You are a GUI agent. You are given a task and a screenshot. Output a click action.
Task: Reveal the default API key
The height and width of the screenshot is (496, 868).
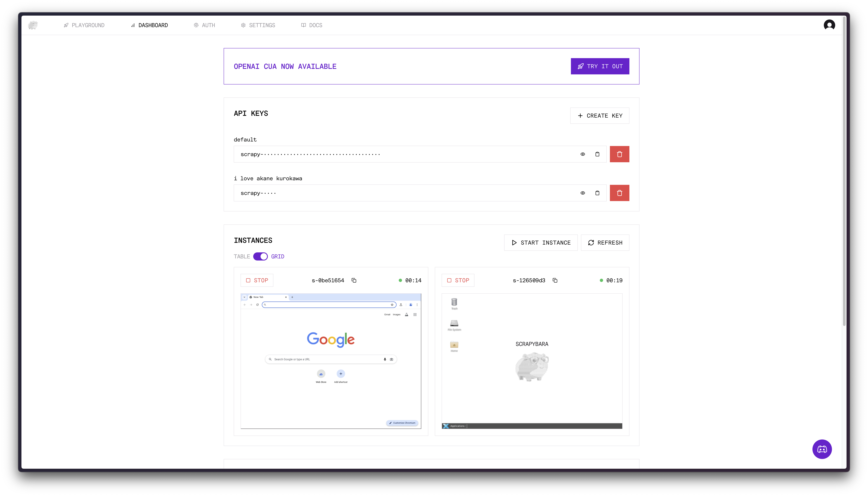coord(582,154)
